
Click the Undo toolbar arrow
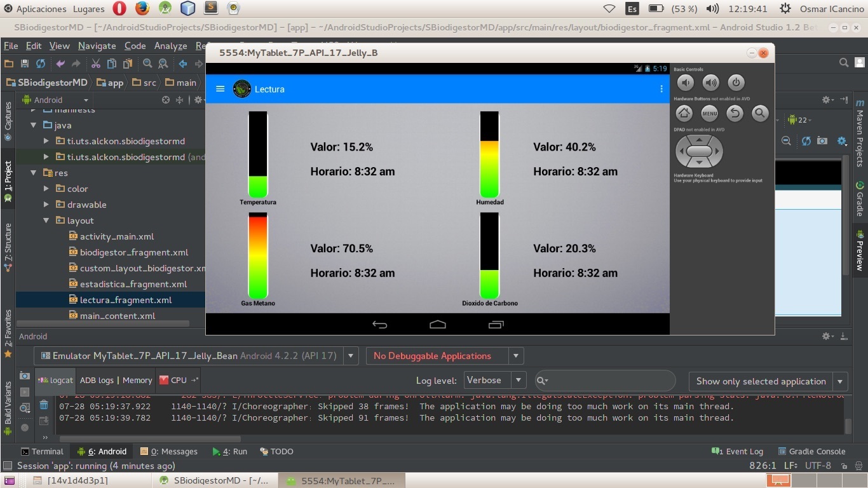(x=60, y=64)
